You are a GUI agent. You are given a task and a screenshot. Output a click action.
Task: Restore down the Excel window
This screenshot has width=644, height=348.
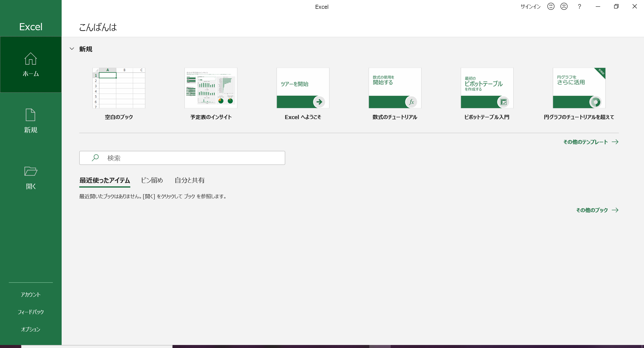tap(616, 7)
